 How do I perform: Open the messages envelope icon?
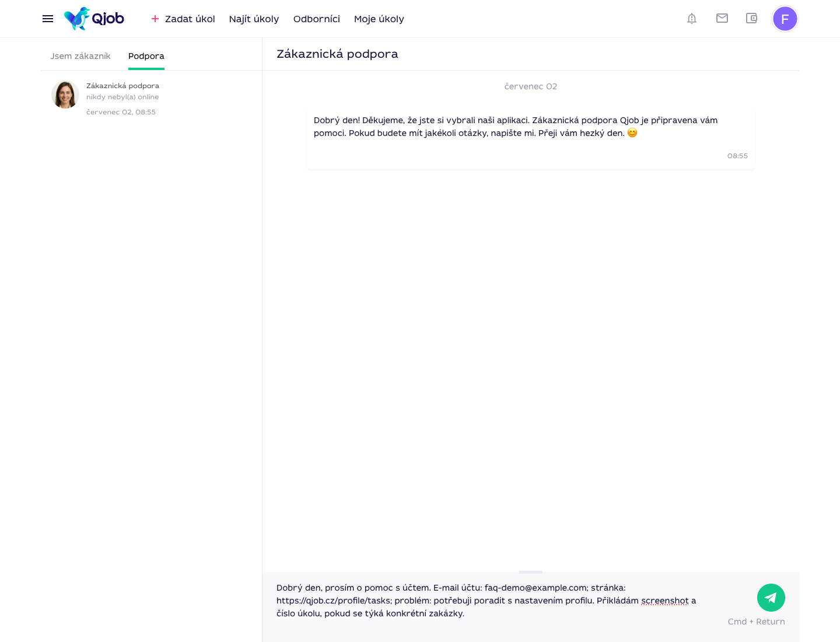point(722,18)
